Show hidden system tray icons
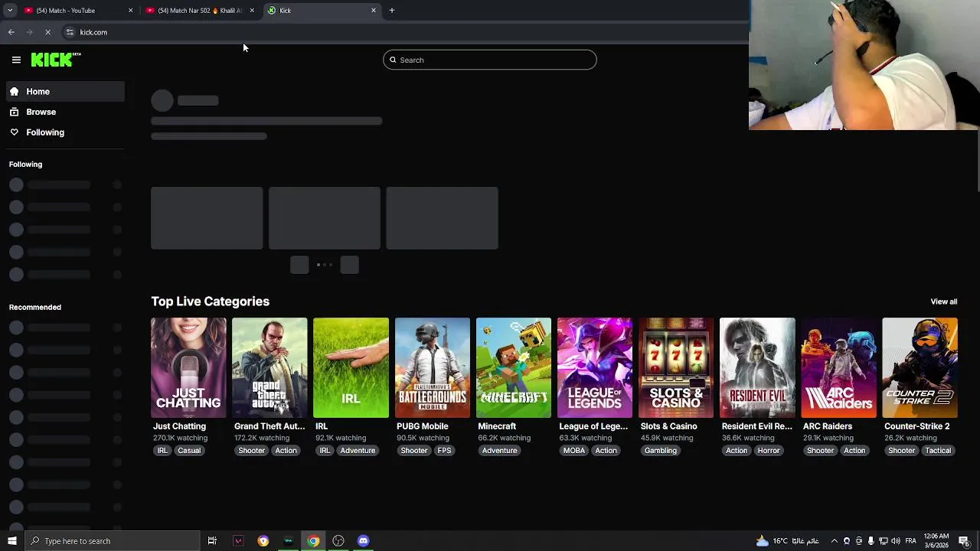980x551 pixels. [x=835, y=541]
